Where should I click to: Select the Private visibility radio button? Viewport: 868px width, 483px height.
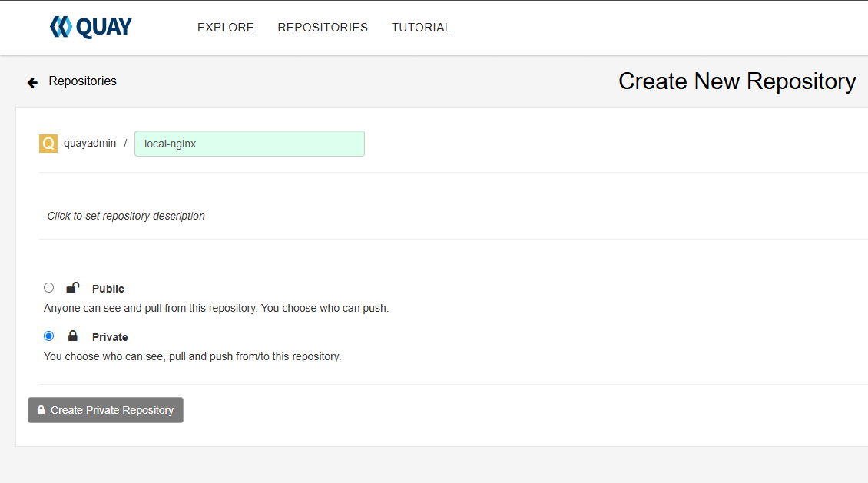pyautogui.click(x=48, y=336)
